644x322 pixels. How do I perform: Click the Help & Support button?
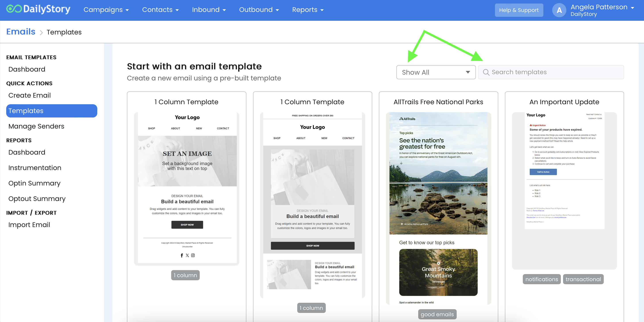click(519, 10)
